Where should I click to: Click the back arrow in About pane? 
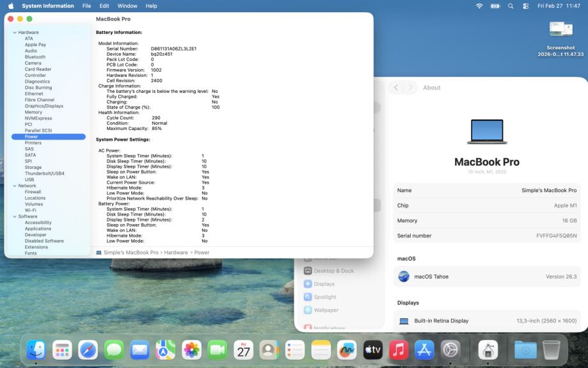[396, 88]
